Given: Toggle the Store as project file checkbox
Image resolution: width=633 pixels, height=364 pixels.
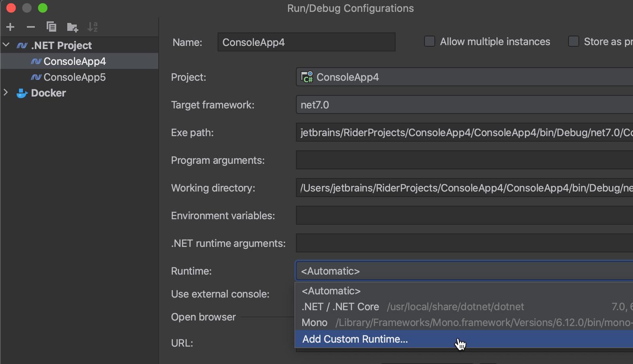Looking at the screenshot, I should point(574,42).
